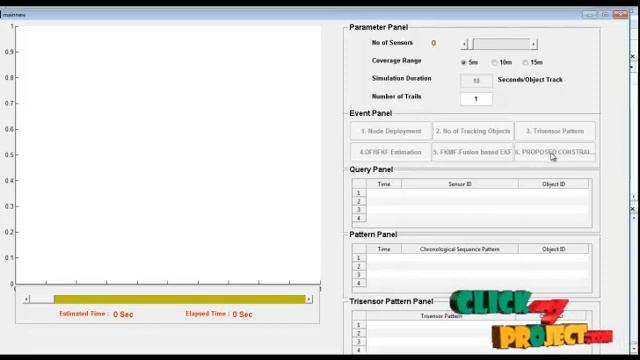Click the 4. DFRFKF Estimation button
Screen dimensions: 640x360
[x=391, y=152]
